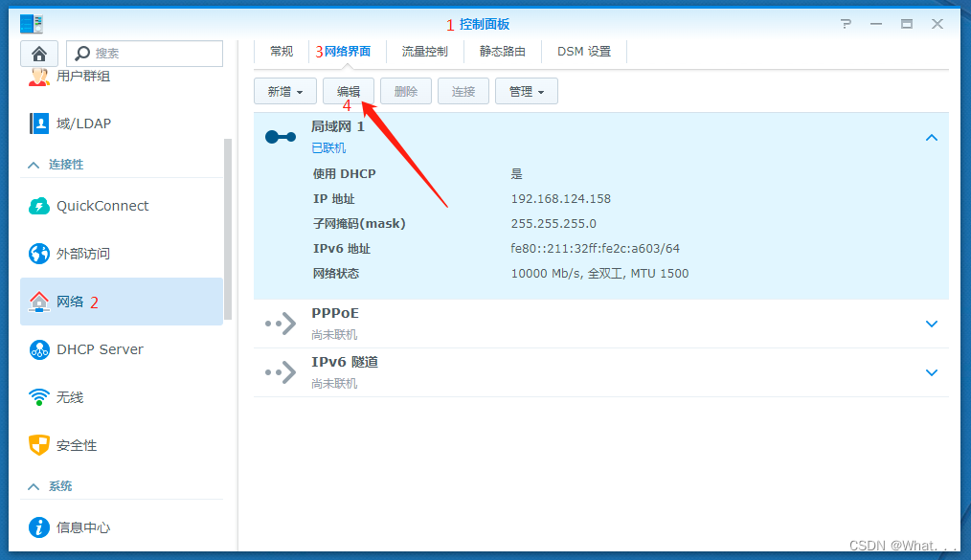Viewport: 971px width, 560px height.
Task: Open the 域/LDAP sidebar icon
Action: [x=39, y=123]
